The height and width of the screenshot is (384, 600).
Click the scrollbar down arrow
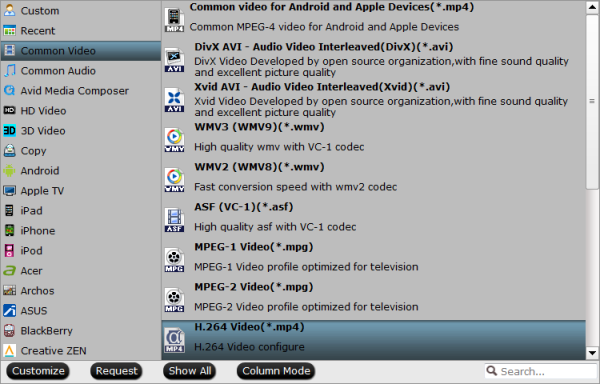592,353
